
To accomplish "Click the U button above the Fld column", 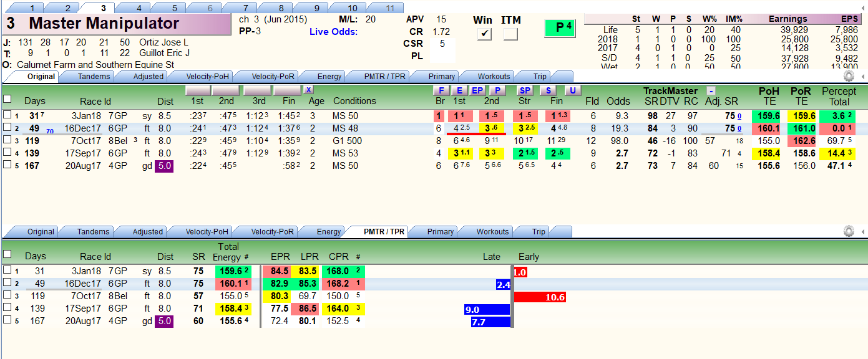I will tap(573, 91).
